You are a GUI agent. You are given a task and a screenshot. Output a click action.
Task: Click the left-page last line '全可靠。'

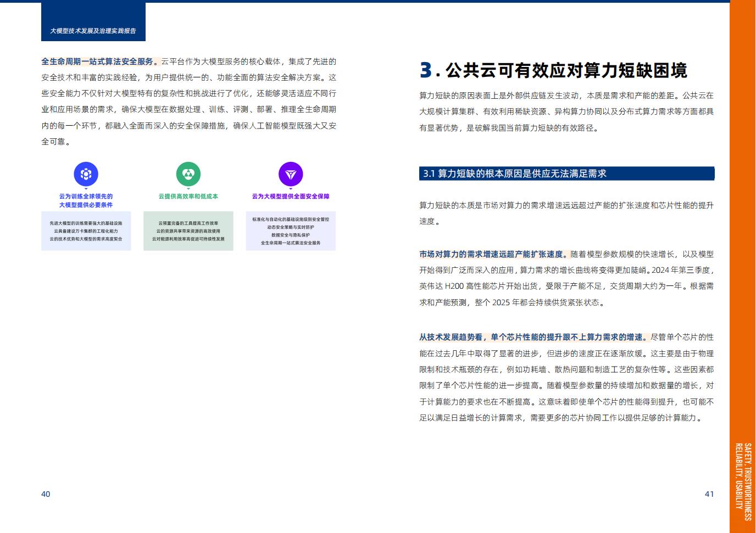click(x=55, y=142)
